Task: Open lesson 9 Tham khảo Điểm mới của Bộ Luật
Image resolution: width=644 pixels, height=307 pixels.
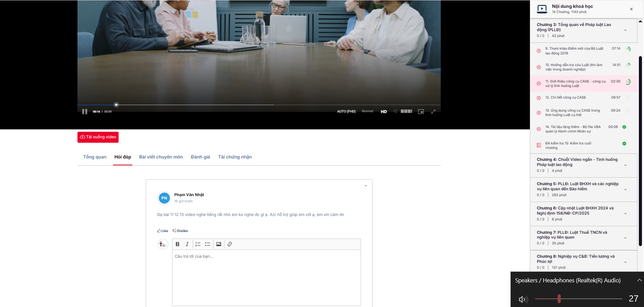Action: (584, 51)
